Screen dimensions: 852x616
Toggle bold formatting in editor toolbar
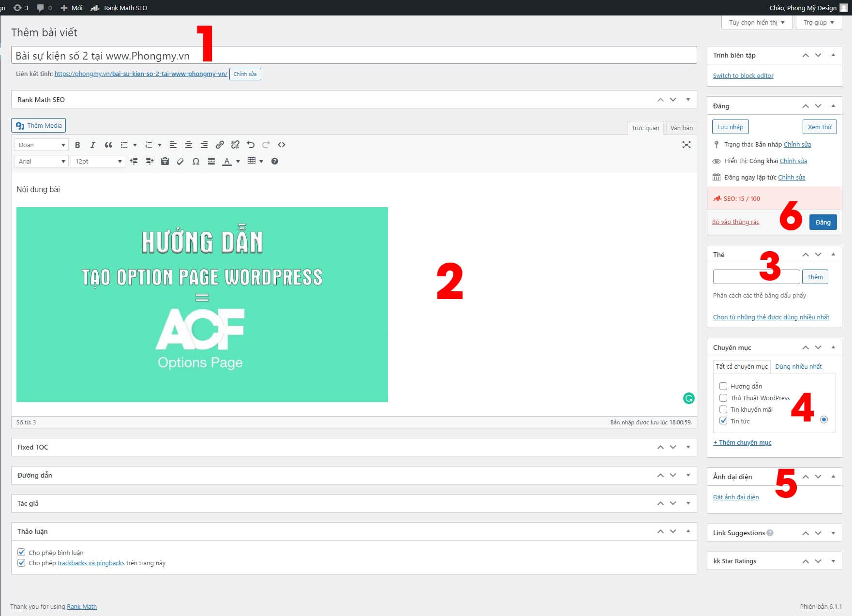[x=77, y=145]
